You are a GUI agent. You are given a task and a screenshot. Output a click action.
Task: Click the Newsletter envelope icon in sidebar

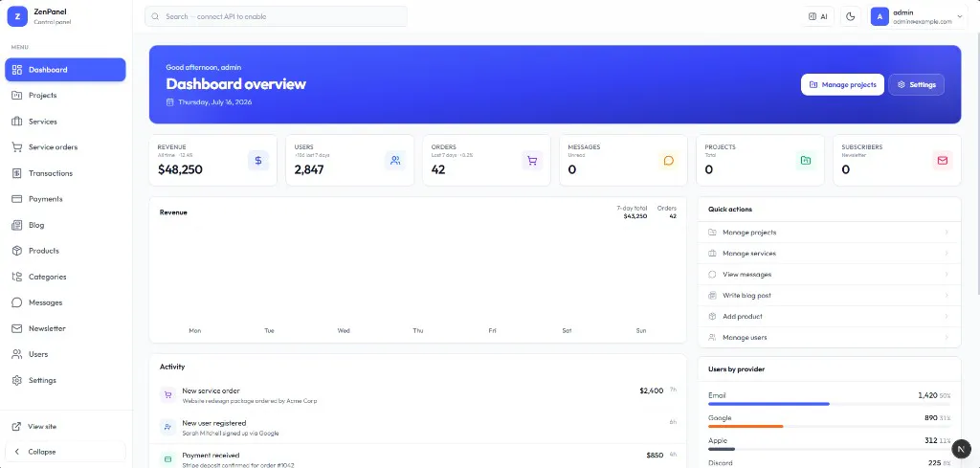click(x=17, y=328)
